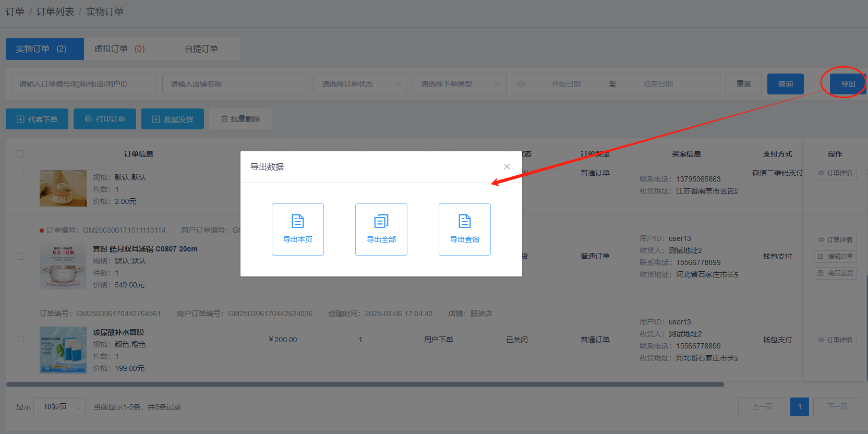Toggle the select-all checkbox in table header
The width and height of the screenshot is (868, 434).
(20, 154)
